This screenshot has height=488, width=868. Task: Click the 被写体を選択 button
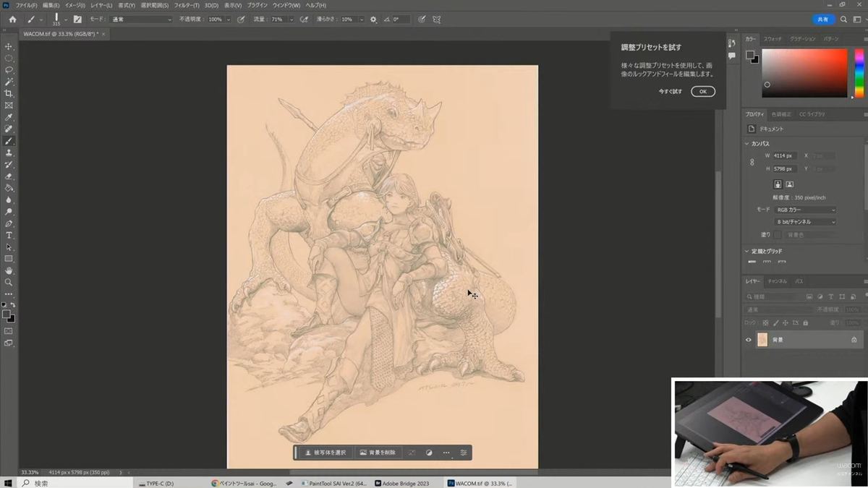coord(325,453)
